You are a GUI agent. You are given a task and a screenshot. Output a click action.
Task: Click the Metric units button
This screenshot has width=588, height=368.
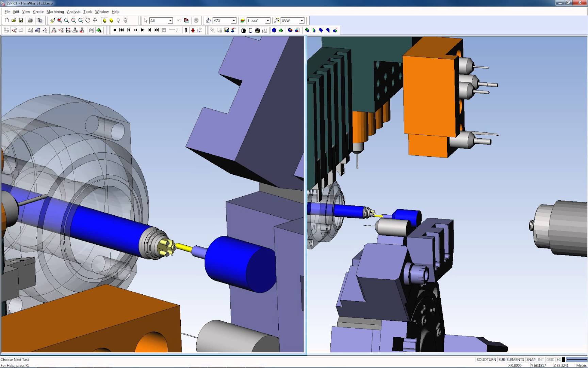click(581, 365)
